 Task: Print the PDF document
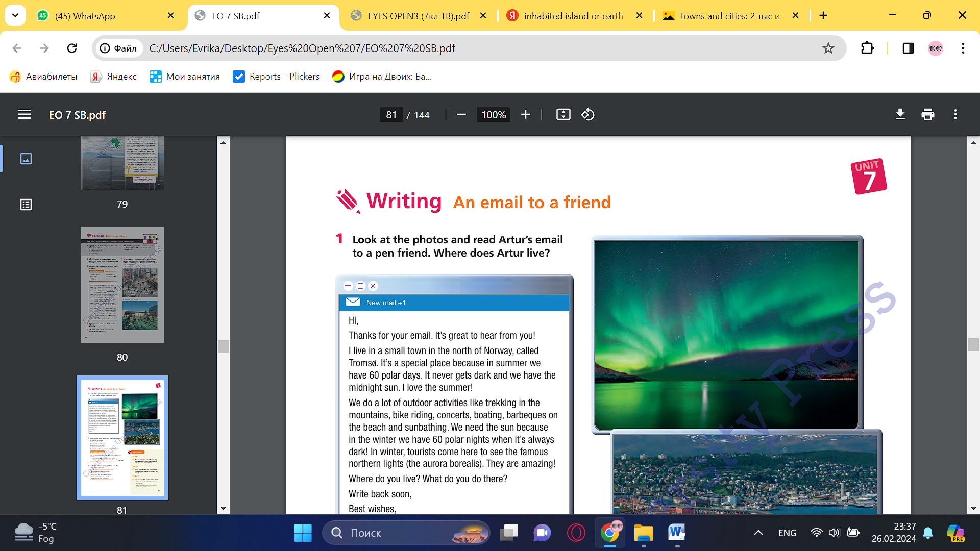(928, 114)
